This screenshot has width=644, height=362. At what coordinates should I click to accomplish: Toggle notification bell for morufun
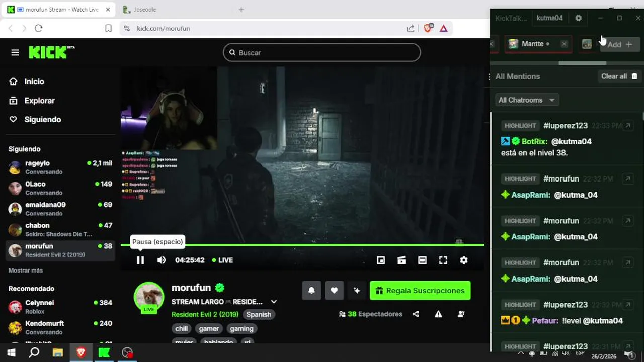click(311, 290)
